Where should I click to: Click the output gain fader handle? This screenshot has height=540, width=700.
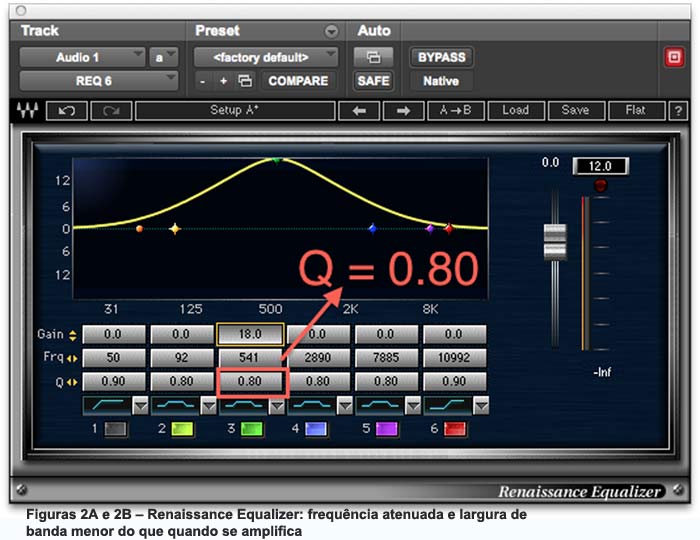[555, 242]
